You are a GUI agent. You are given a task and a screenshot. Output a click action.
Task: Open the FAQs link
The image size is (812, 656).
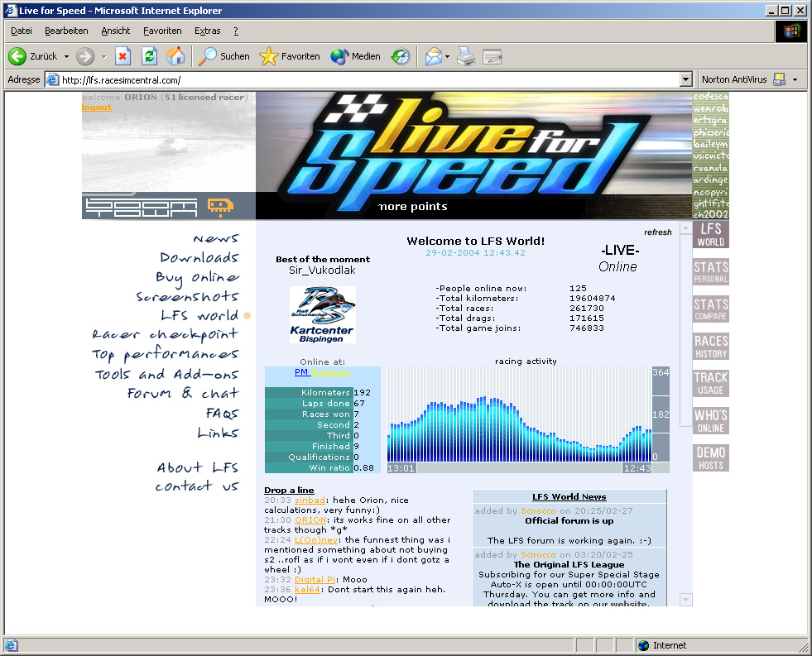(222, 414)
